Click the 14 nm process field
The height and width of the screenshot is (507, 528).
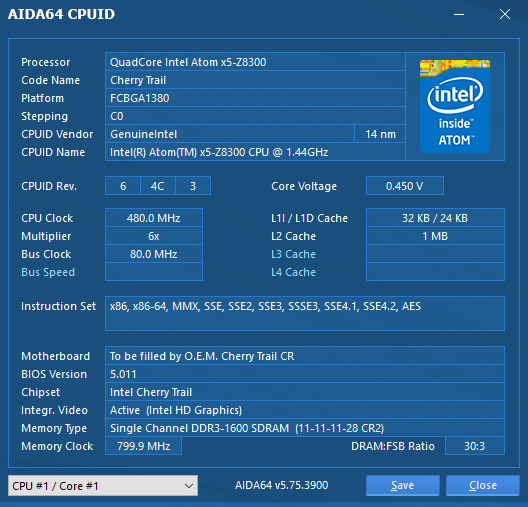tap(380, 134)
